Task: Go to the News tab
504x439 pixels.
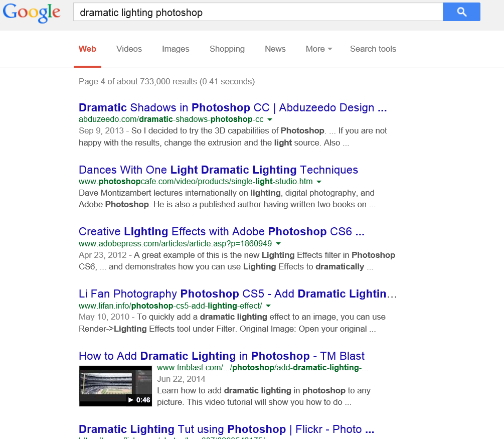Action: click(275, 49)
